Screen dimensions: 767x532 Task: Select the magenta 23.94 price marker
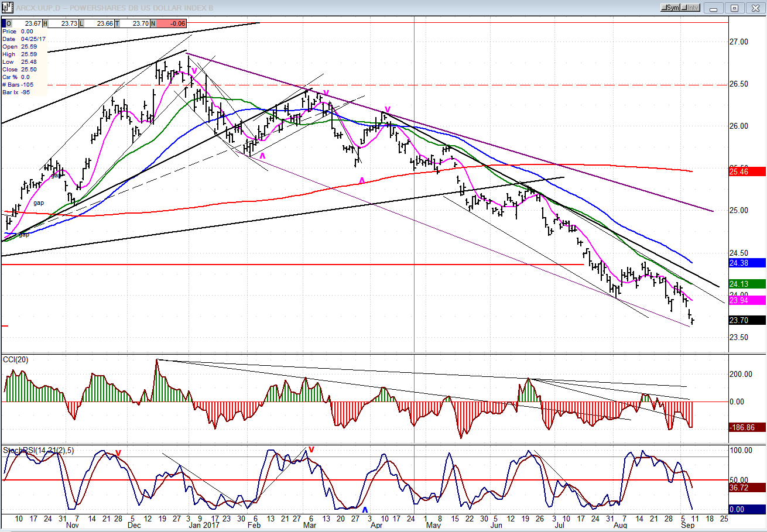click(746, 300)
